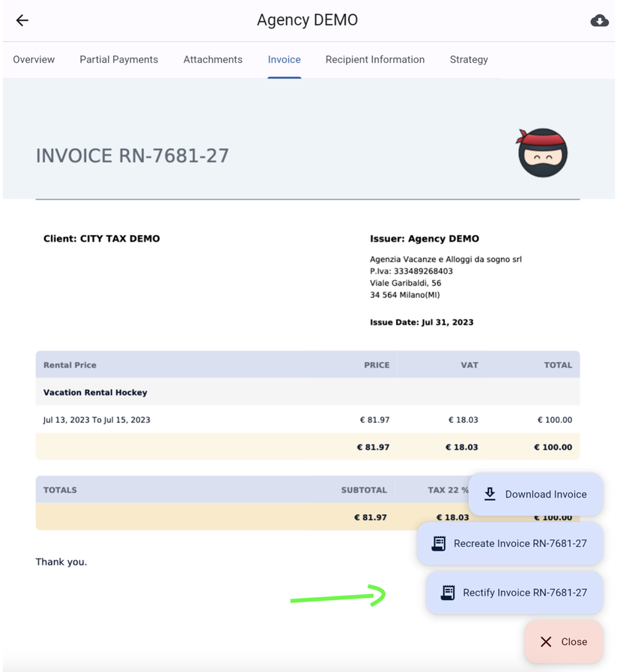Click the Agency DEMO page title

307,20
